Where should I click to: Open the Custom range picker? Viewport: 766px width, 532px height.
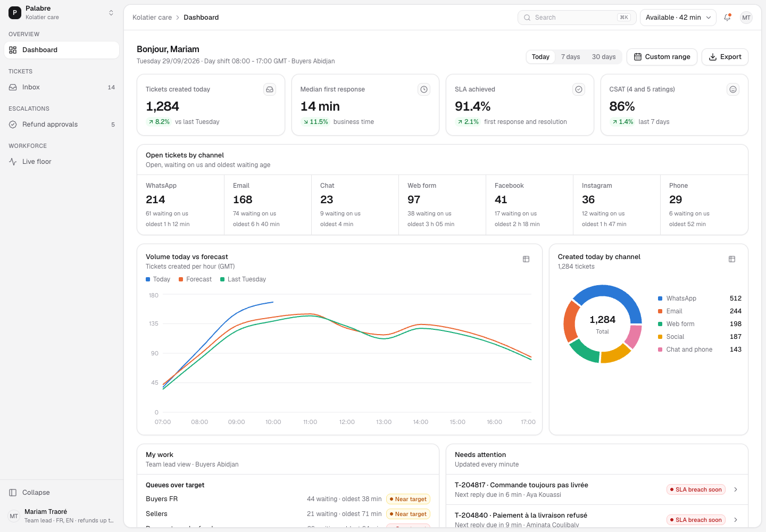(662, 57)
